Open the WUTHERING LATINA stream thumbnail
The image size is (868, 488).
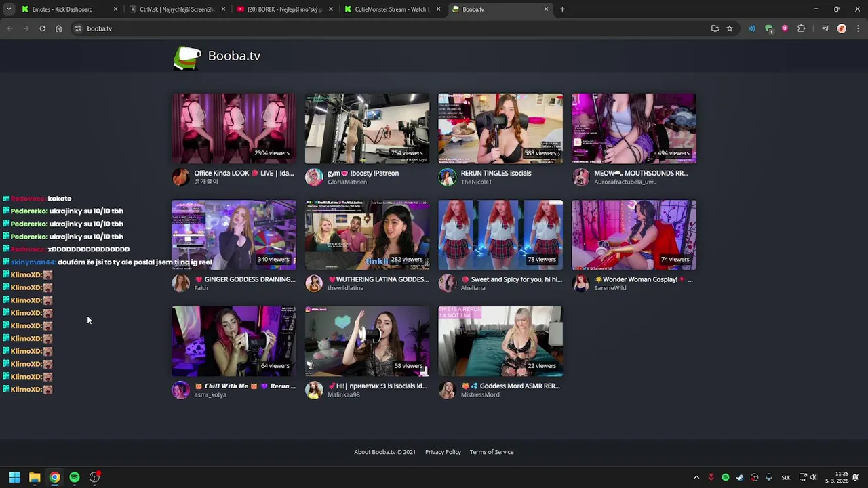click(x=367, y=235)
